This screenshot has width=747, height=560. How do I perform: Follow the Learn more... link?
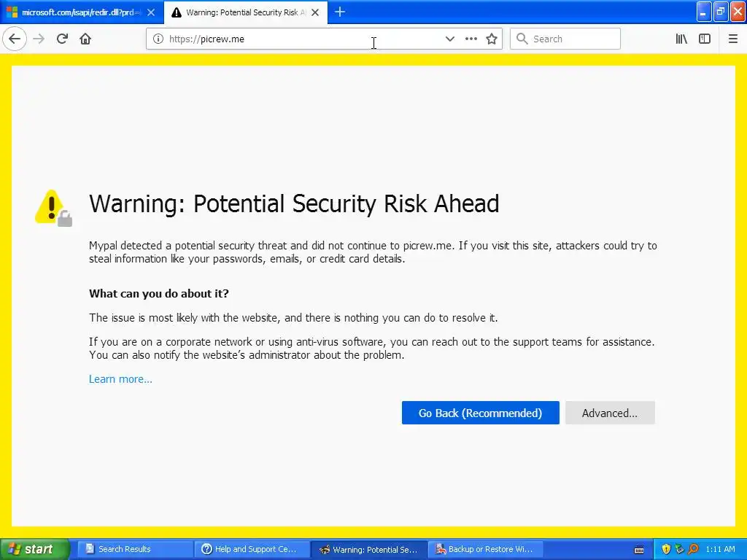[x=120, y=379]
